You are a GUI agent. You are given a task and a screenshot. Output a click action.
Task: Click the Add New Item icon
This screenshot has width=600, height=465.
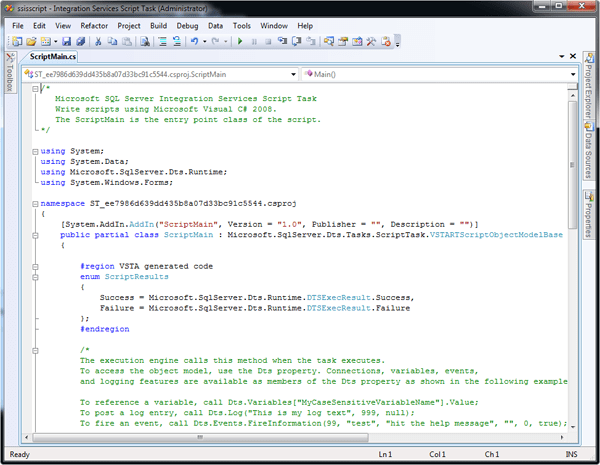point(46,41)
